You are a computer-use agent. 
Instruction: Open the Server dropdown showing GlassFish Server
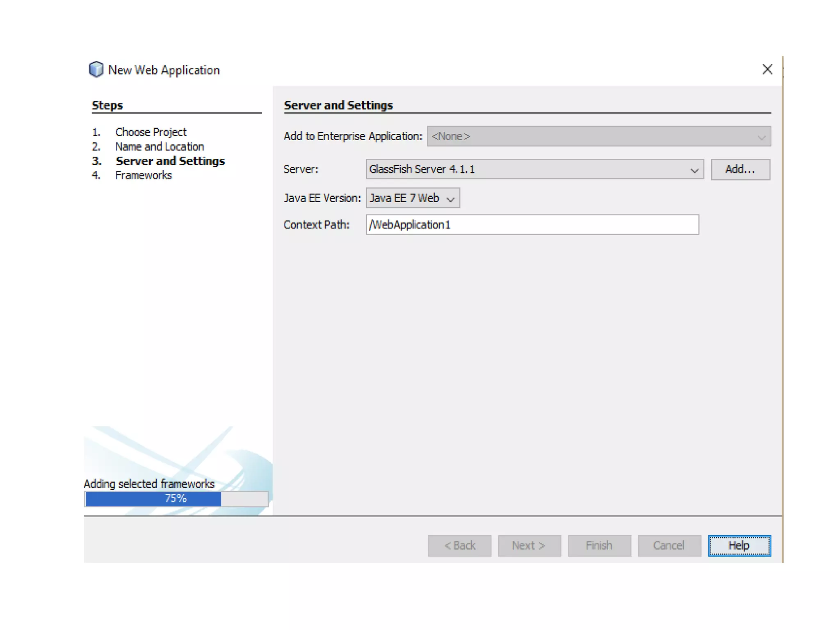[x=534, y=169]
